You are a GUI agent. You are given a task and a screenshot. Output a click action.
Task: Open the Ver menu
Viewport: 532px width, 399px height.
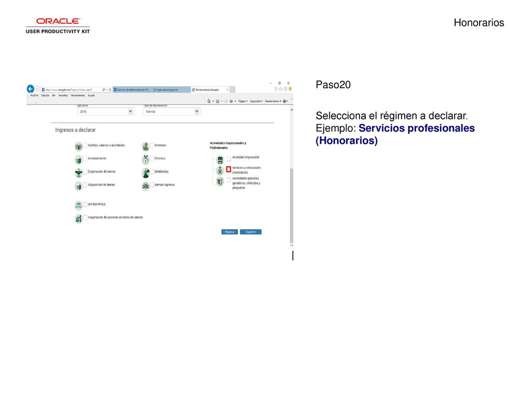tap(54, 96)
